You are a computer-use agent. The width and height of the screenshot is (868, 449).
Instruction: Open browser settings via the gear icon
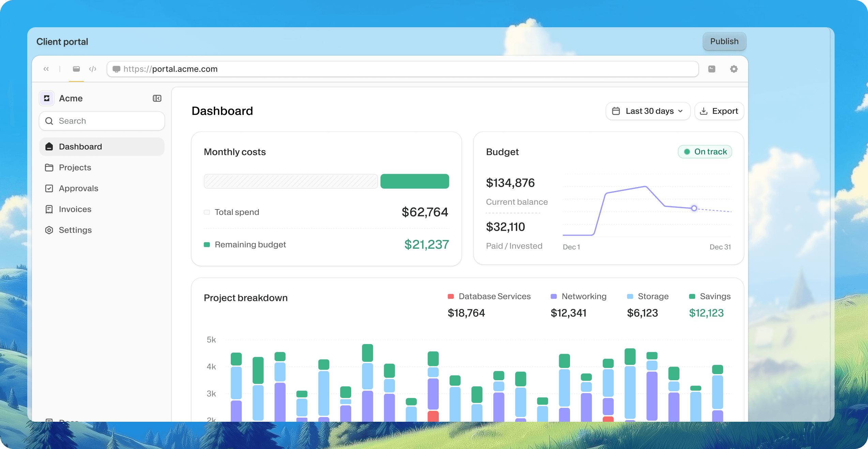(x=734, y=69)
